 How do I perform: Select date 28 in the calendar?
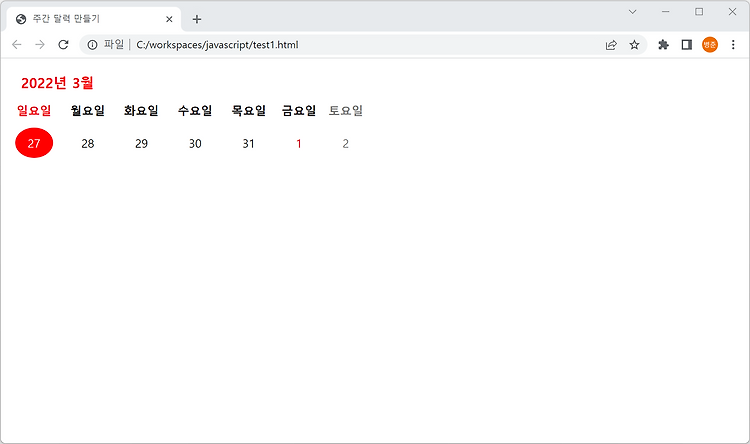(x=88, y=144)
